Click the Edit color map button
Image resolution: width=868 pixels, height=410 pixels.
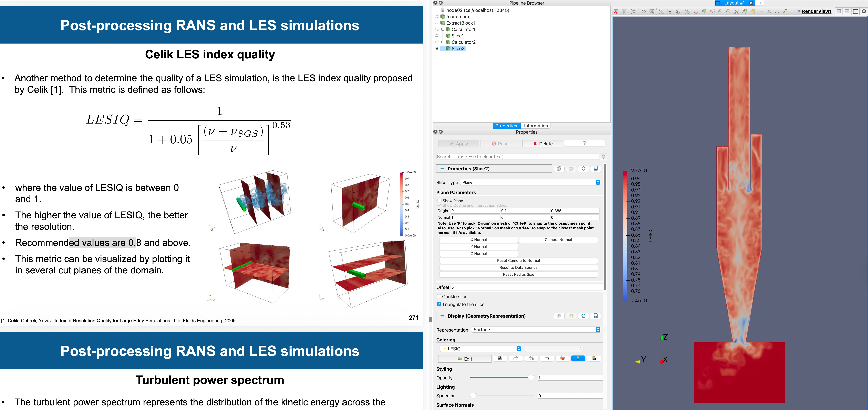[465, 359]
